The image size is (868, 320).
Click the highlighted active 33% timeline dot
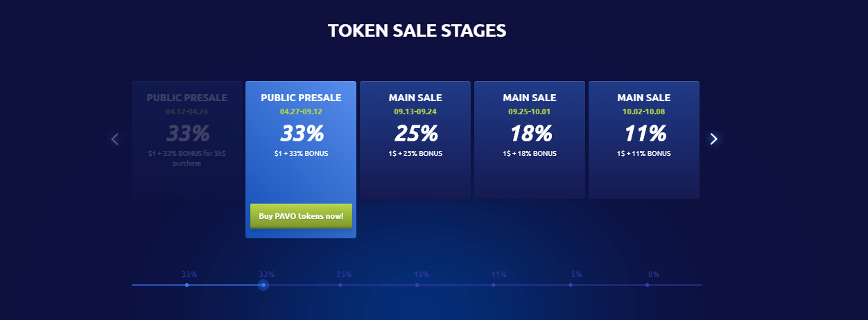263,285
